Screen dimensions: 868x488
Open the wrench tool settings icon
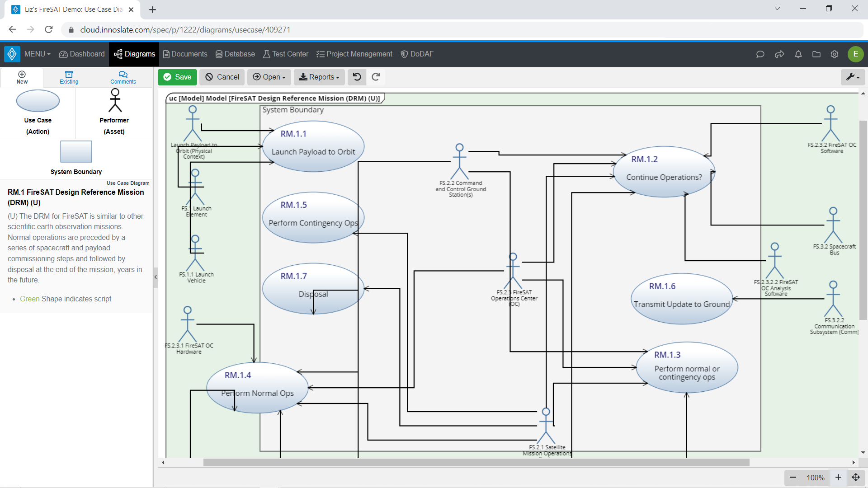[852, 77]
